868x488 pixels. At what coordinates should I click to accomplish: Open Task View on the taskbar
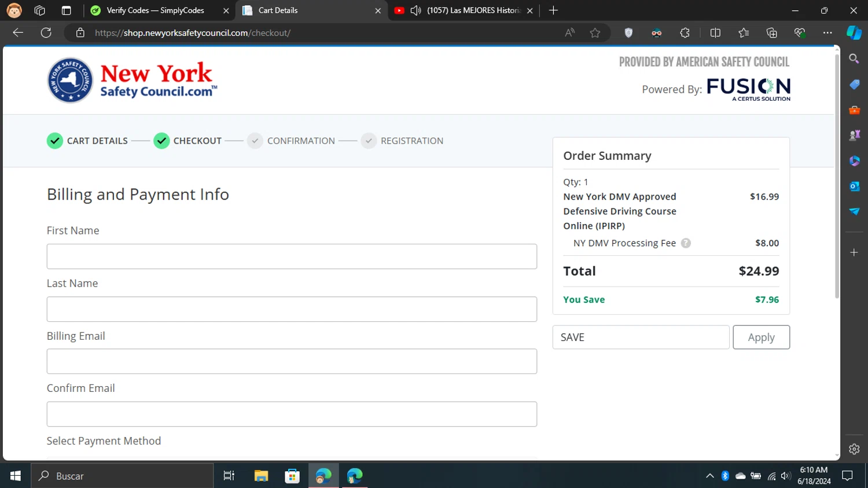pos(229,476)
